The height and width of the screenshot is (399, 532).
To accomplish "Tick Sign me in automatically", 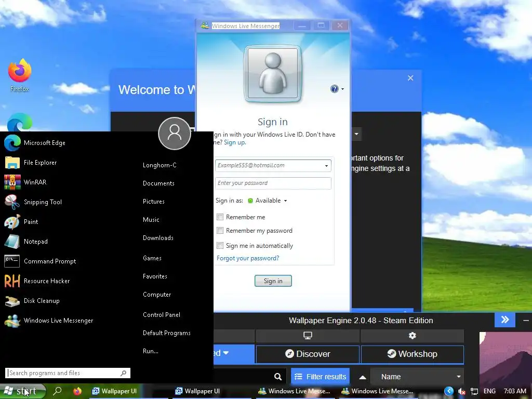I will click(220, 245).
